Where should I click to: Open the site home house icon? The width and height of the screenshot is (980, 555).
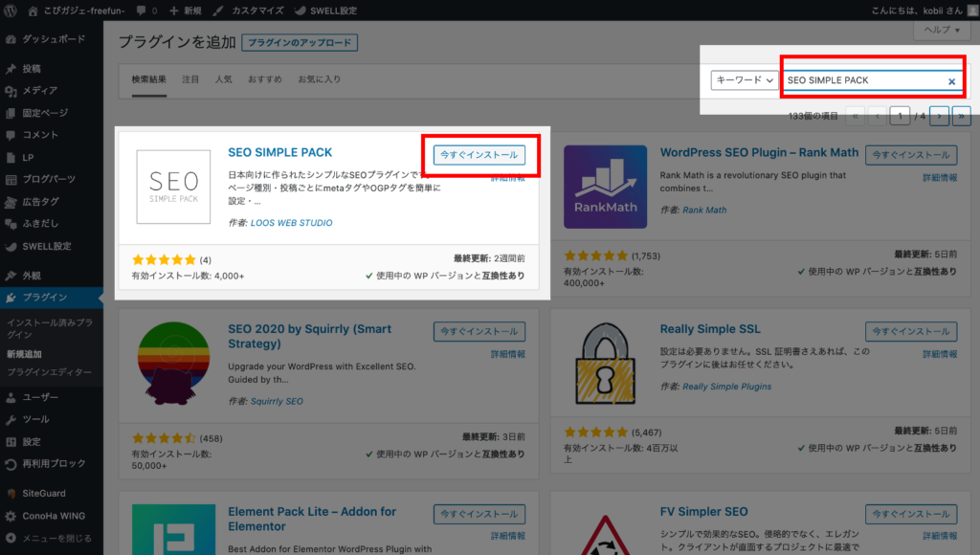point(33,11)
